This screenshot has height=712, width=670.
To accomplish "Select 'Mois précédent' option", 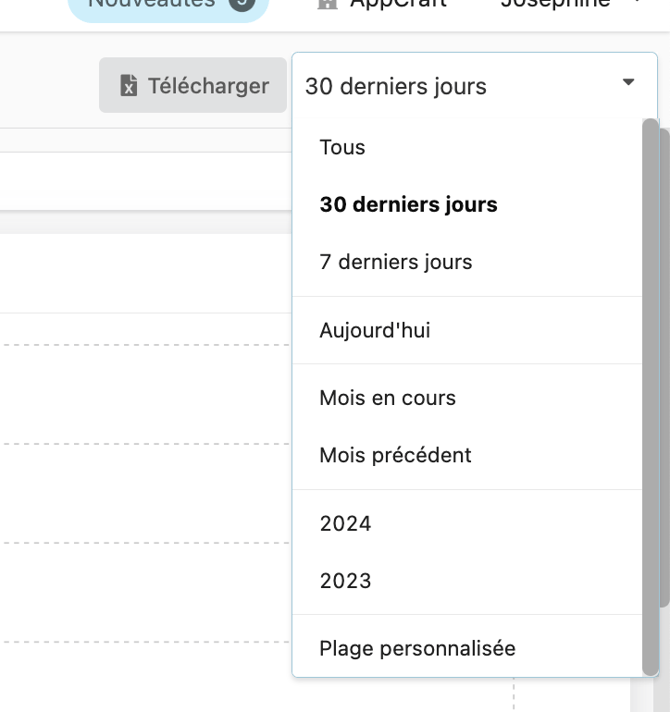I will [395, 455].
